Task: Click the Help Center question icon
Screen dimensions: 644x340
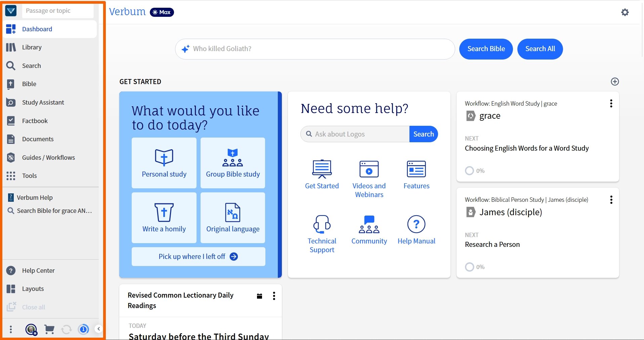Action: pos(11,270)
